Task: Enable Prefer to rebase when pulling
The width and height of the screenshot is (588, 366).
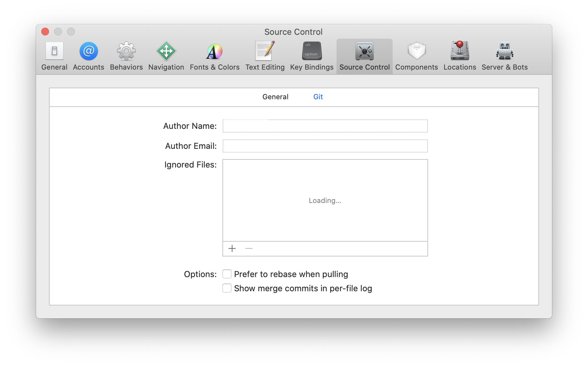Action: point(227,274)
